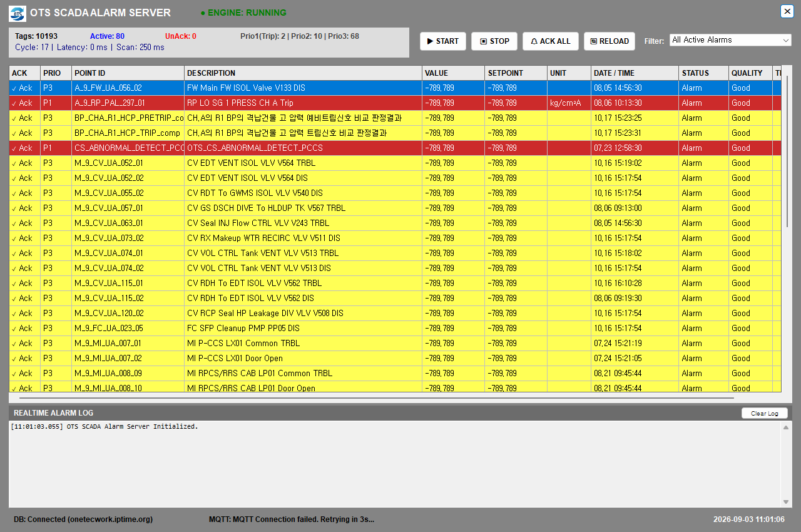The height and width of the screenshot is (532, 801).
Task: Select description 'CV GS DSCH DIVE To HLDUP TK V567 TRBL'
Action: coord(304,208)
